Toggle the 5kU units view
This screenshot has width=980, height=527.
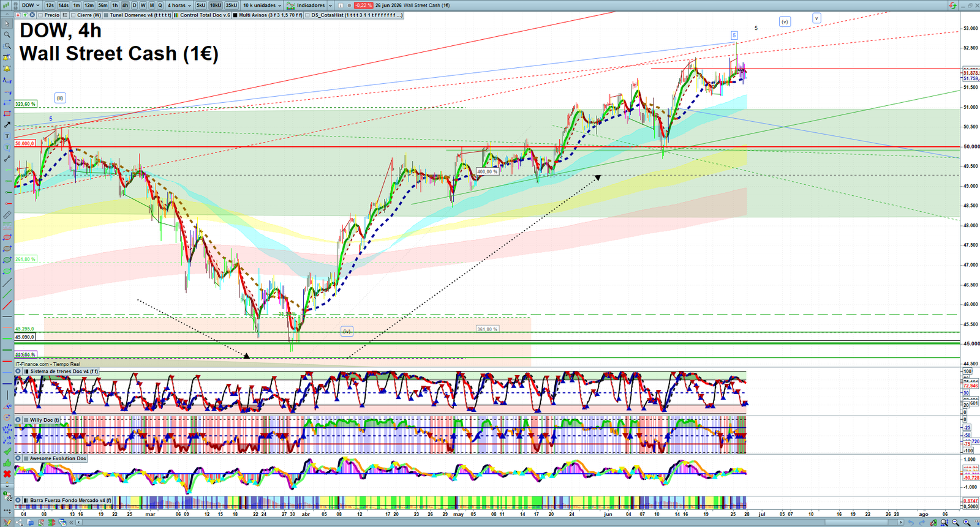[x=201, y=6]
